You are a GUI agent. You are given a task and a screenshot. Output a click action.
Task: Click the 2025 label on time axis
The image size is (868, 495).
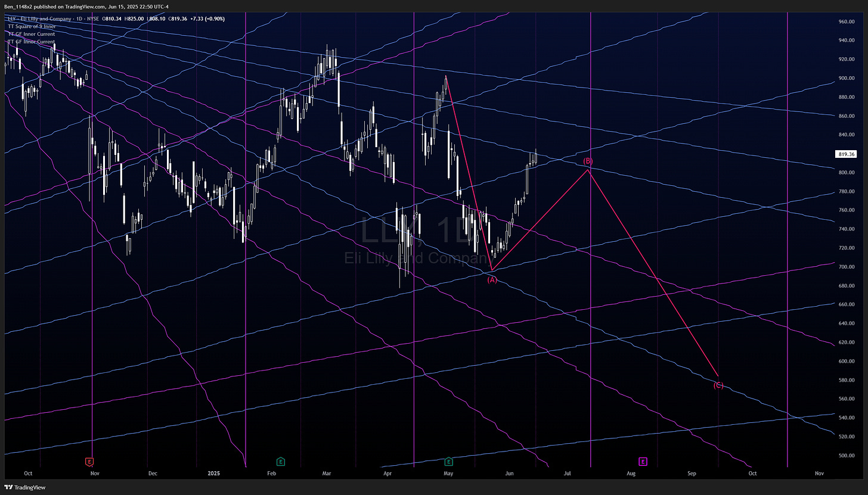pyautogui.click(x=214, y=473)
